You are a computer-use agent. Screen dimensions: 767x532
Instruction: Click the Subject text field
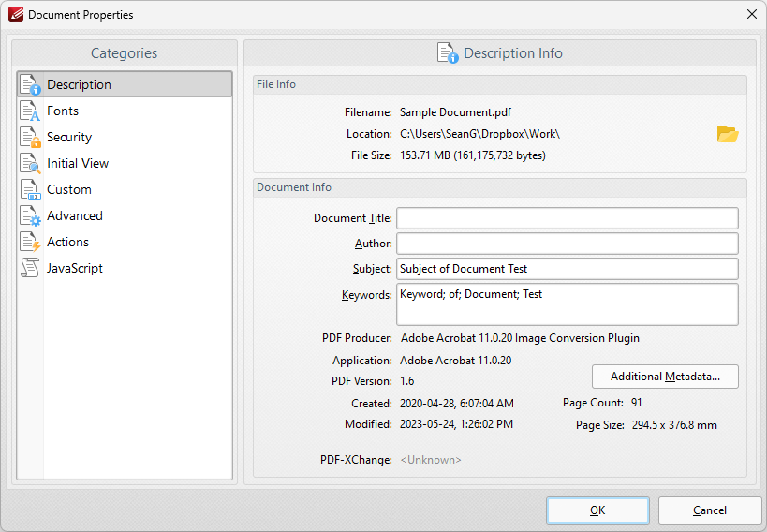(567, 269)
